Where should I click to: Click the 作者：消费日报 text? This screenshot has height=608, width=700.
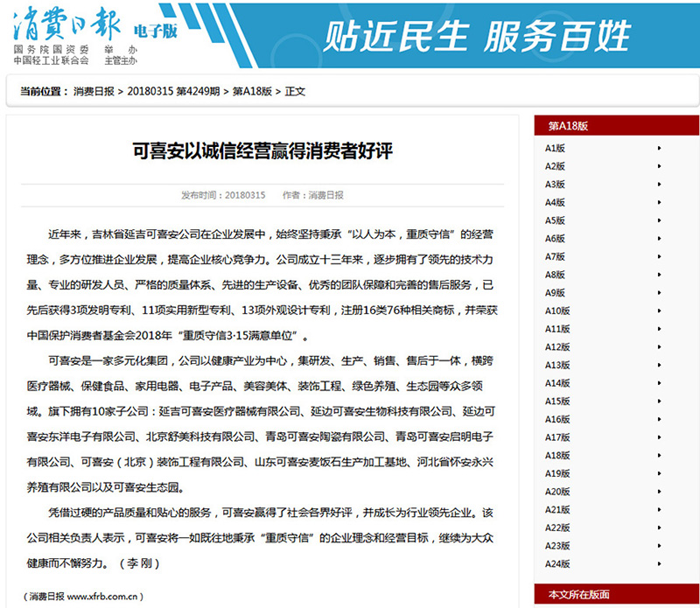(313, 195)
